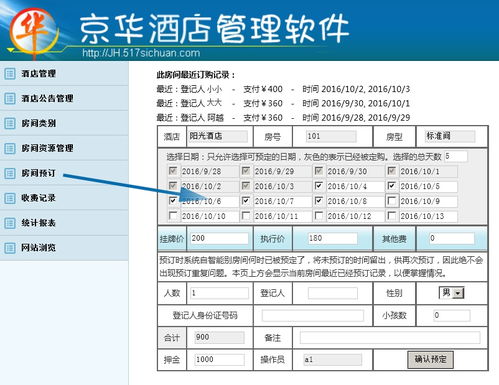This screenshot has height=385, width=499.
Task: Click the record for 登记人 小小
Action: pos(283,89)
